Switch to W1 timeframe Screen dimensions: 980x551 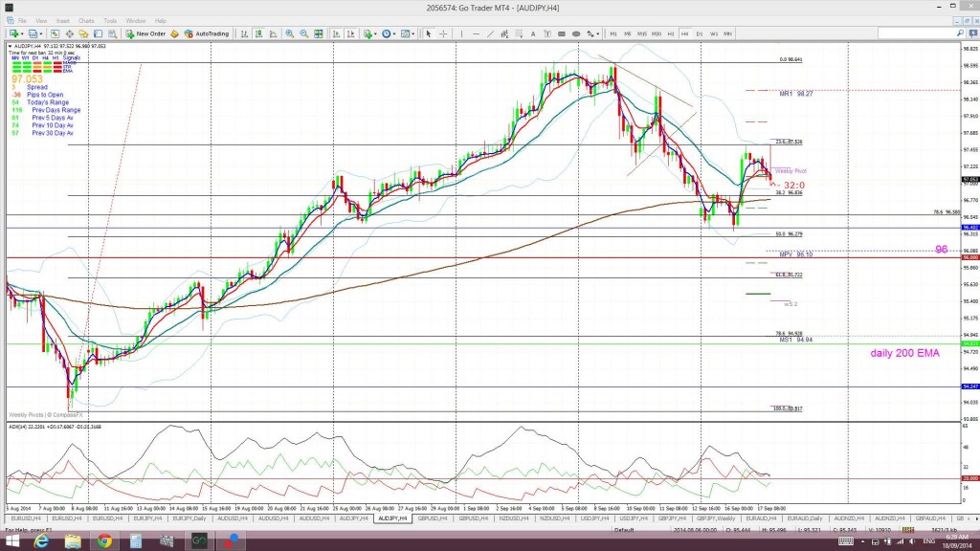(x=714, y=33)
